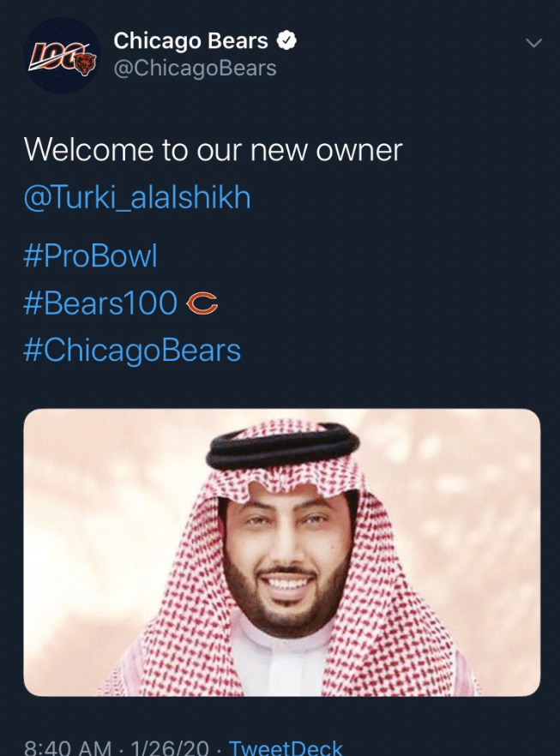
Task: Open the TweetDeck source link
Action: pyautogui.click(x=286, y=747)
